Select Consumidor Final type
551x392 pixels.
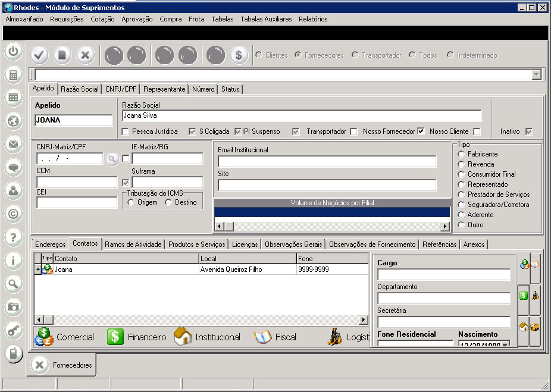tap(461, 174)
